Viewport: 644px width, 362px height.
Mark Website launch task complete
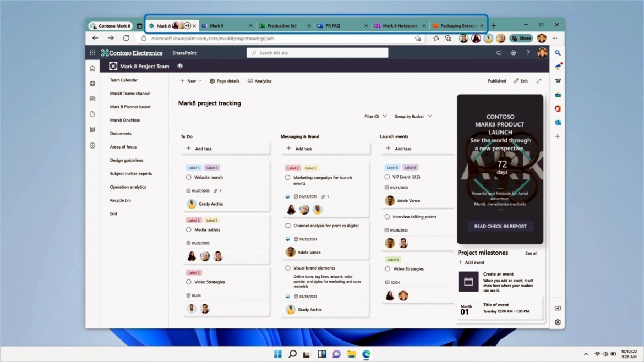point(188,177)
